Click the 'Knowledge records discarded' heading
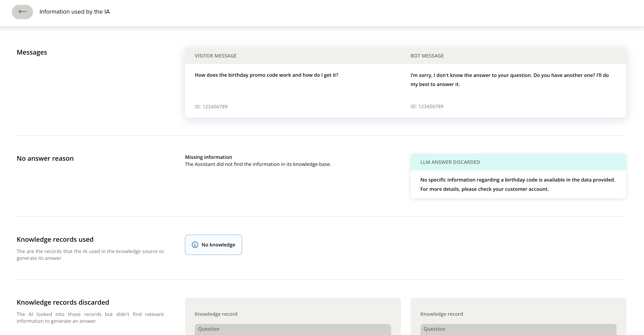This screenshot has width=644, height=335. pos(63,302)
